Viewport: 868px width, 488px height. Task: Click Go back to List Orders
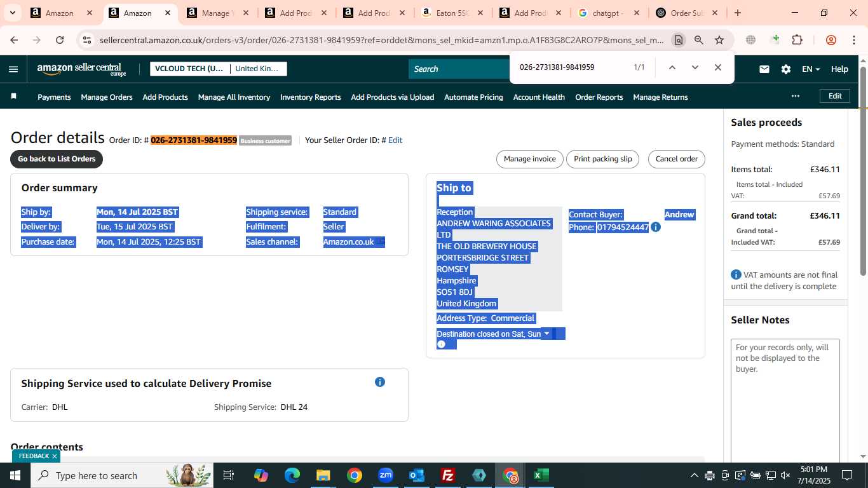click(x=57, y=159)
